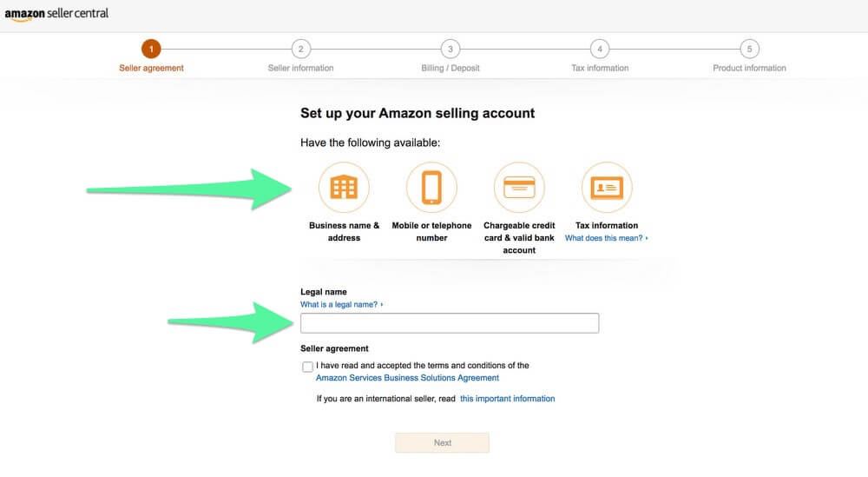Open the 'What is a legal name?' link

click(341, 305)
